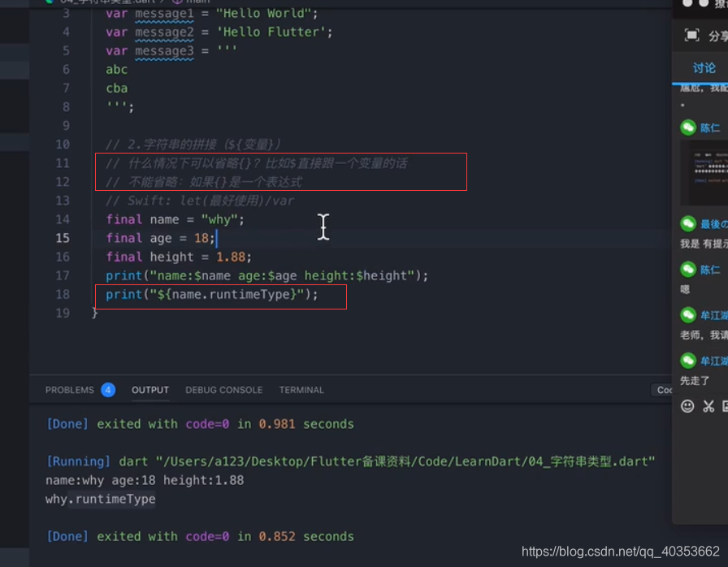
Task: Click the 分享 label in chat header
Action: 717,36
